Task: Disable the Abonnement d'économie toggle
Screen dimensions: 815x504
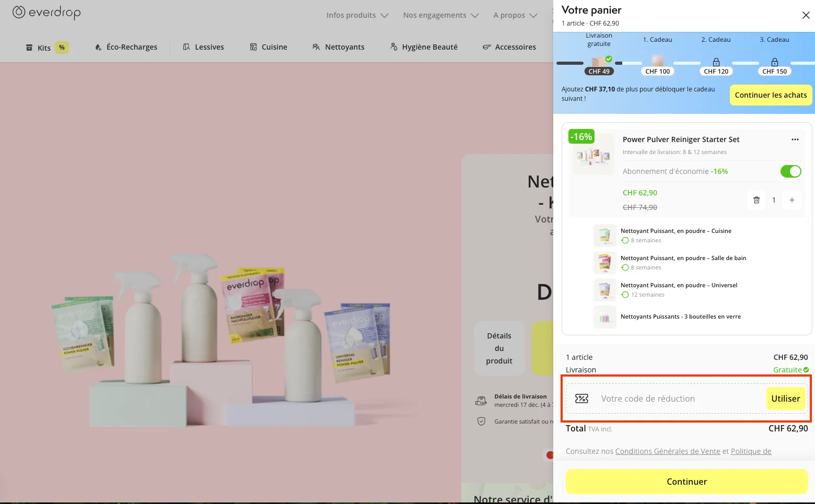Action: [x=790, y=171]
